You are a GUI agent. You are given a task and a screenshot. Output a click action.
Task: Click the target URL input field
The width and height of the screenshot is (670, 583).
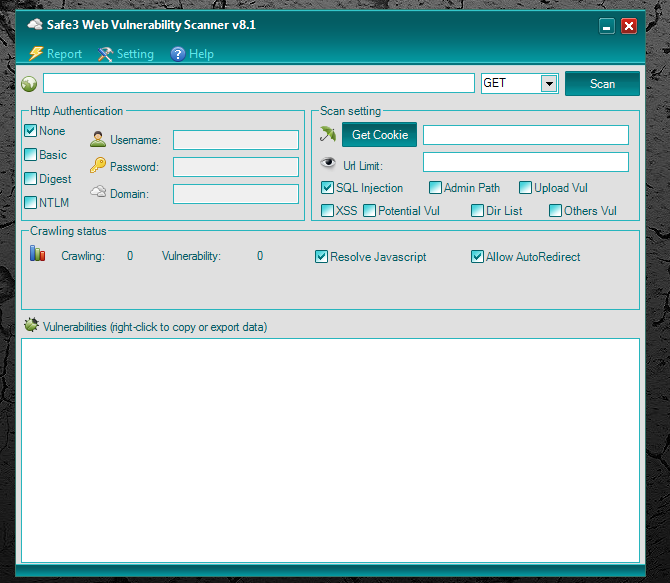[259, 83]
